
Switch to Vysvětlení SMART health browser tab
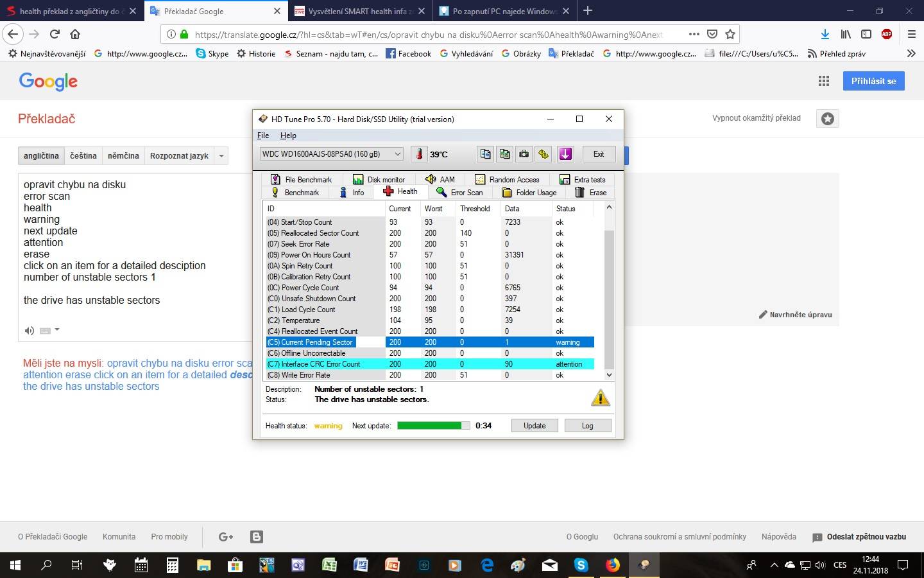click(359, 11)
